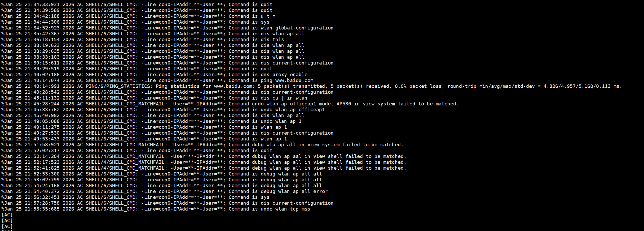Click the round-trip values 4.826/4.957/5.168/0.113
The width and height of the screenshot is (644, 231).
coord(577,86)
